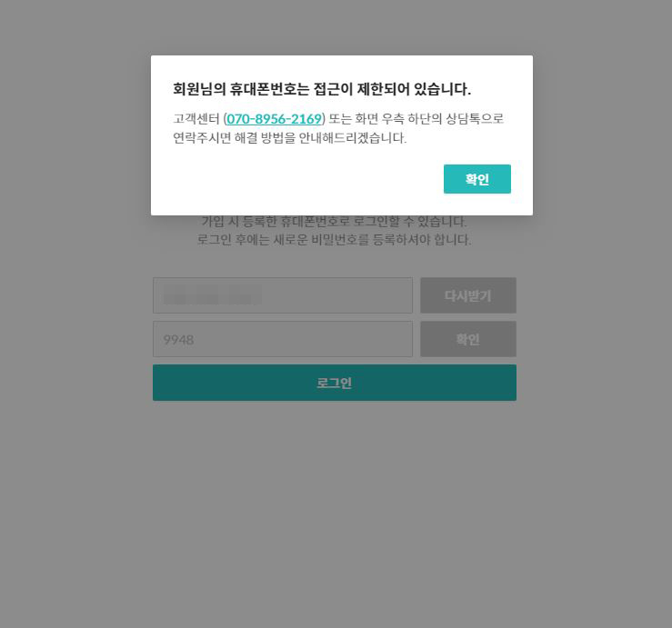This screenshot has width=672, height=628.
Task: Click 확인 in the restriction dialog
Action: (x=477, y=179)
